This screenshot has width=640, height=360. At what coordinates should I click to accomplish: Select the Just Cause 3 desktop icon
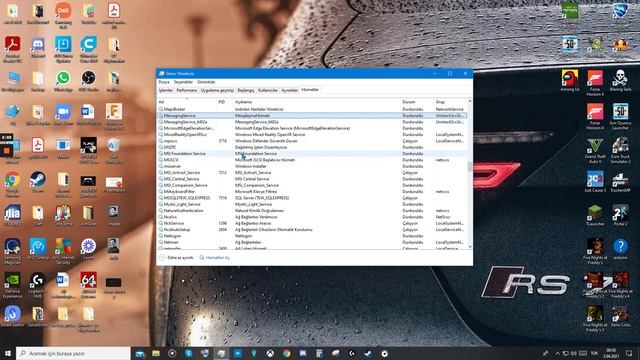pyautogui.click(x=595, y=182)
